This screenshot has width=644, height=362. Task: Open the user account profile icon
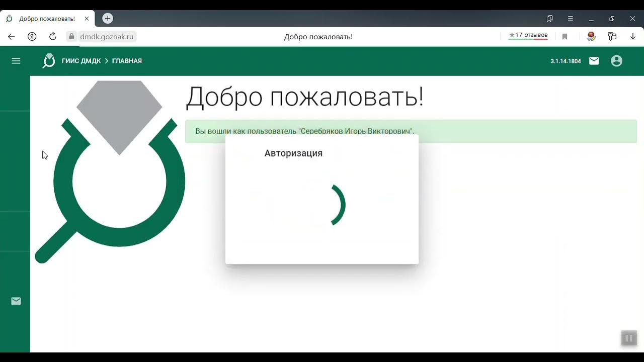pos(616,61)
